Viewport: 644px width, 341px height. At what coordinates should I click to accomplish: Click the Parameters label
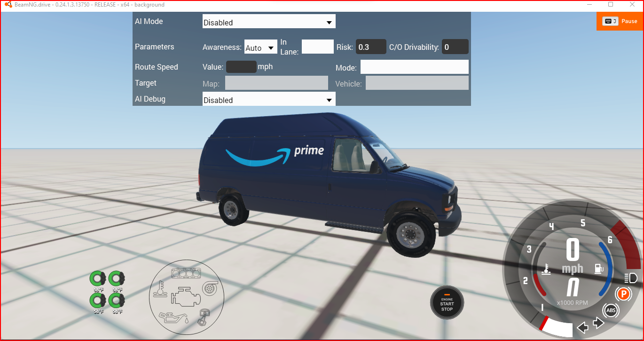[154, 47]
